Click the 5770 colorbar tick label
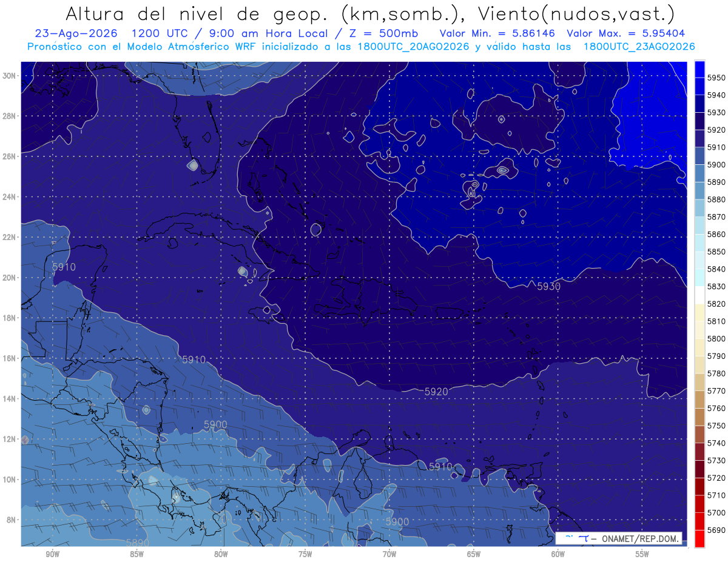728x562 pixels. [716, 390]
